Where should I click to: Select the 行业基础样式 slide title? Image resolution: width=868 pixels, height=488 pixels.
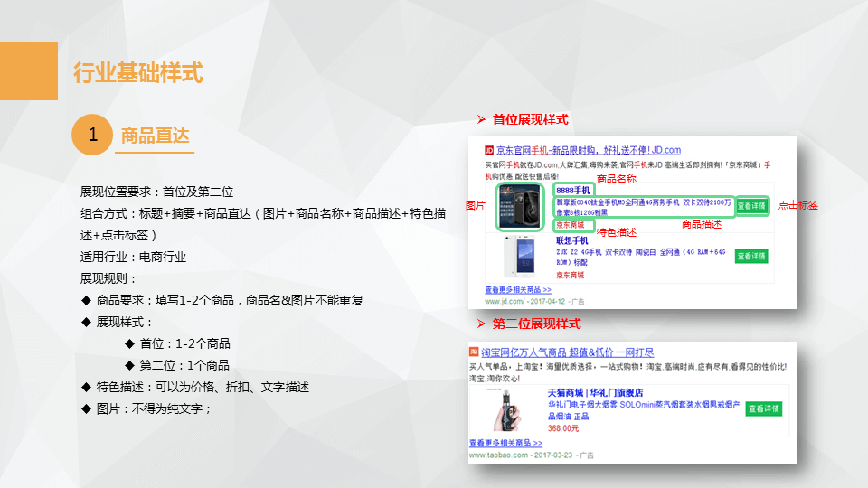tap(138, 72)
